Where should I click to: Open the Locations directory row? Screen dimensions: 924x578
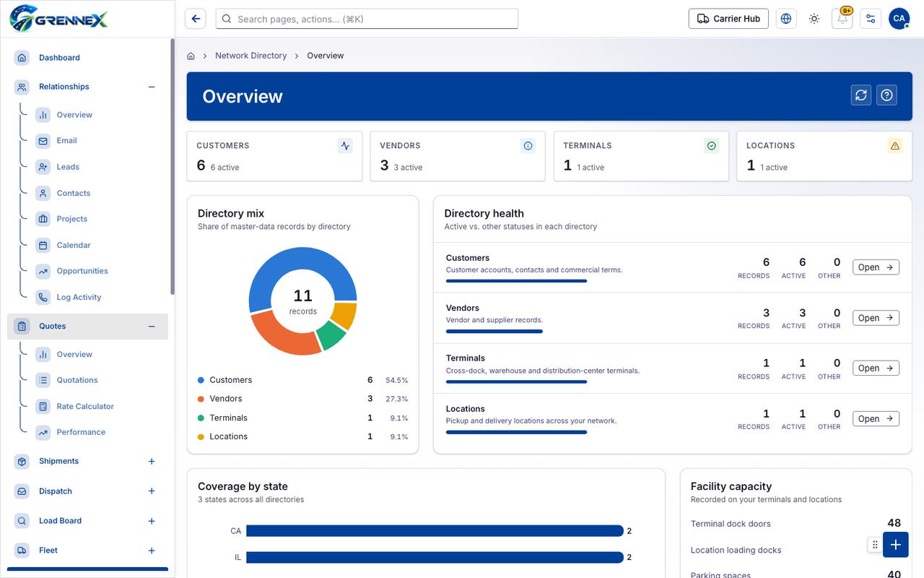[876, 418]
